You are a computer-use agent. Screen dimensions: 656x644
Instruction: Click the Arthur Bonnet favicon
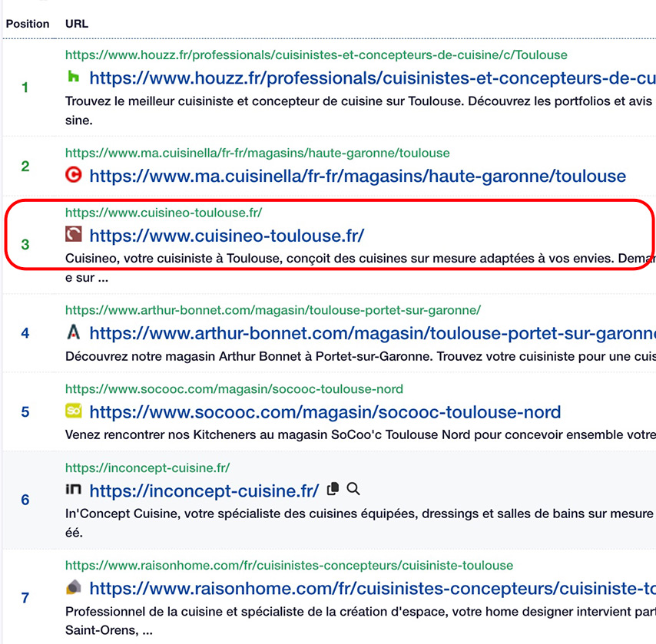(73, 332)
